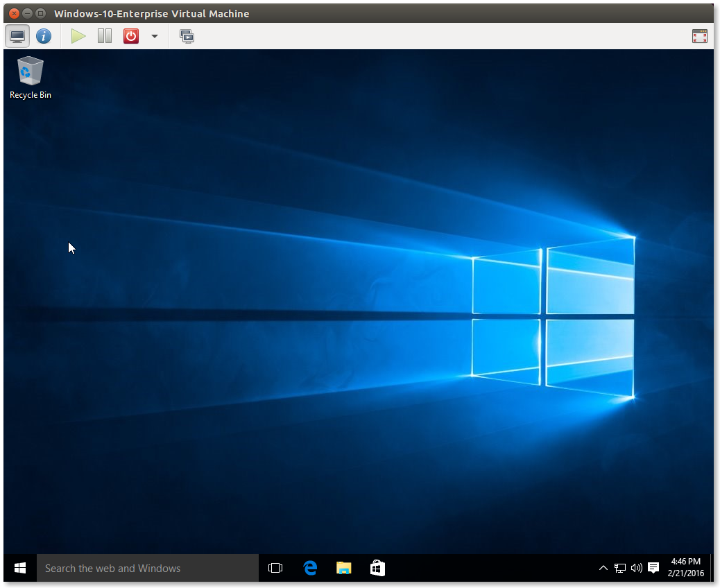720x588 pixels.
Task: Open Action Center notifications
Action: pos(653,569)
